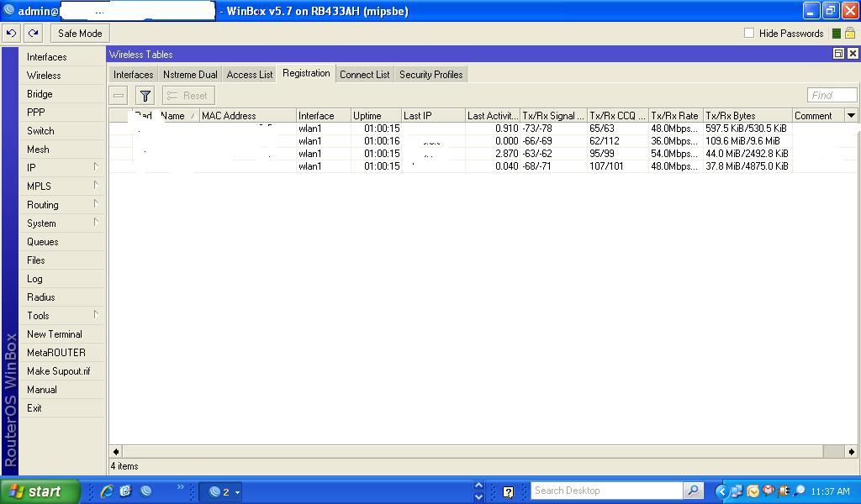Click the taskbar scroll down arrow
This screenshot has height=504, width=861.
(x=478, y=497)
